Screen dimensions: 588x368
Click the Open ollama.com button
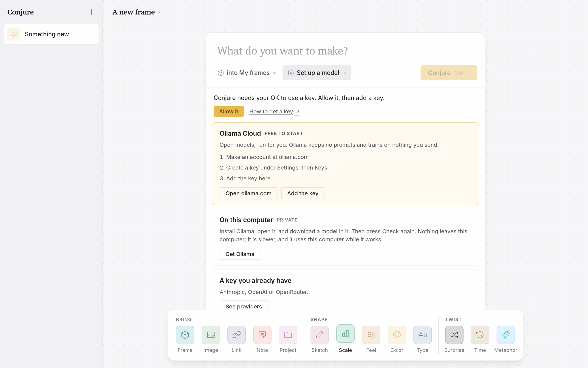248,193
